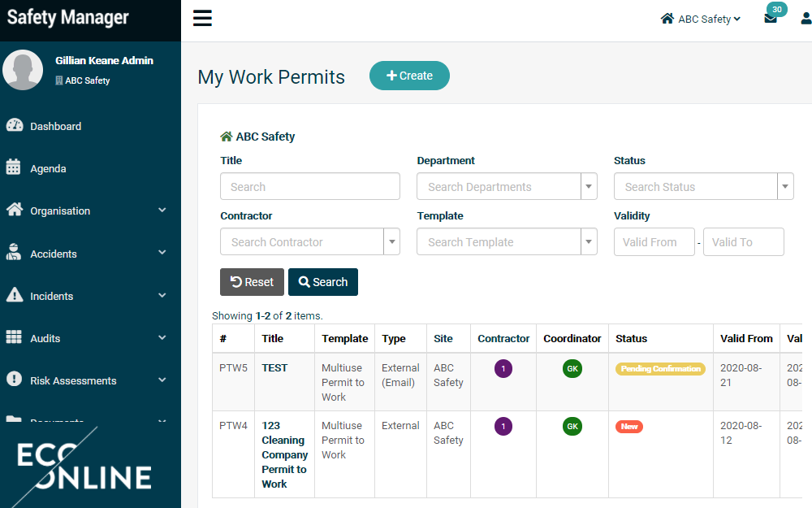812x508 pixels.
Task: Open the Template dropdown arrow
Action: coord(589,241)
